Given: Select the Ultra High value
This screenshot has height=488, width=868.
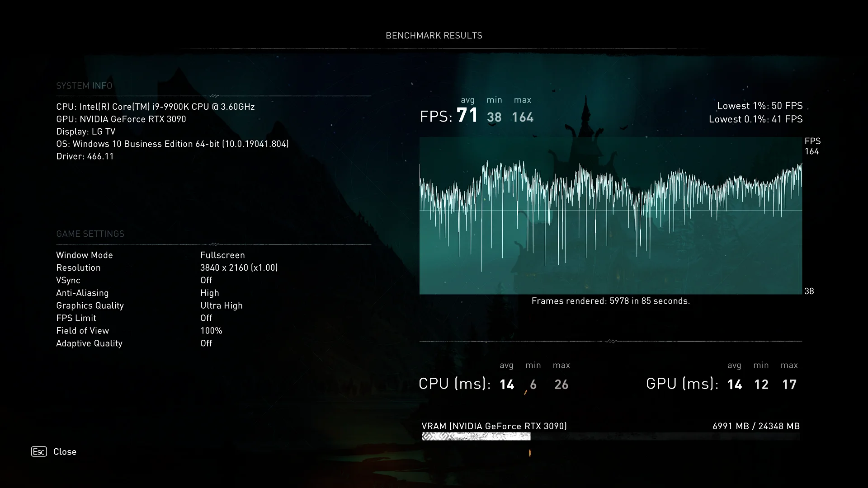Looking at the screenshot, I should click(222, 306).
